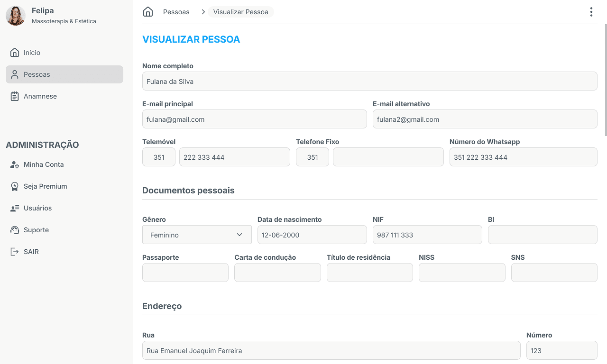Click the home icon in the breadcrumb bar
This screenshot has height=364, width=607.
click(147, 11)
